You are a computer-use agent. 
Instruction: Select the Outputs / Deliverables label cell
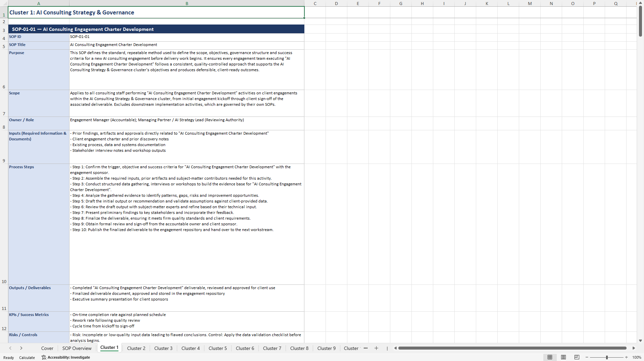click(39, 298)
